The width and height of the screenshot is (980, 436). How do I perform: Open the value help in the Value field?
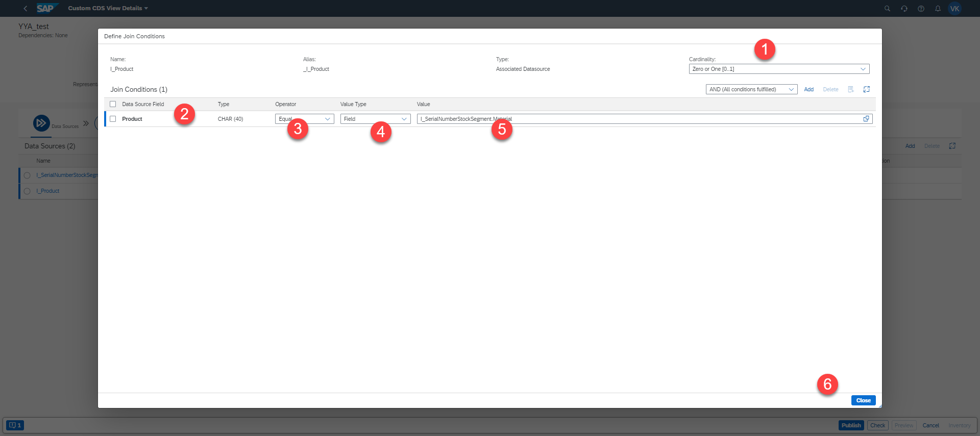point(866,119)
